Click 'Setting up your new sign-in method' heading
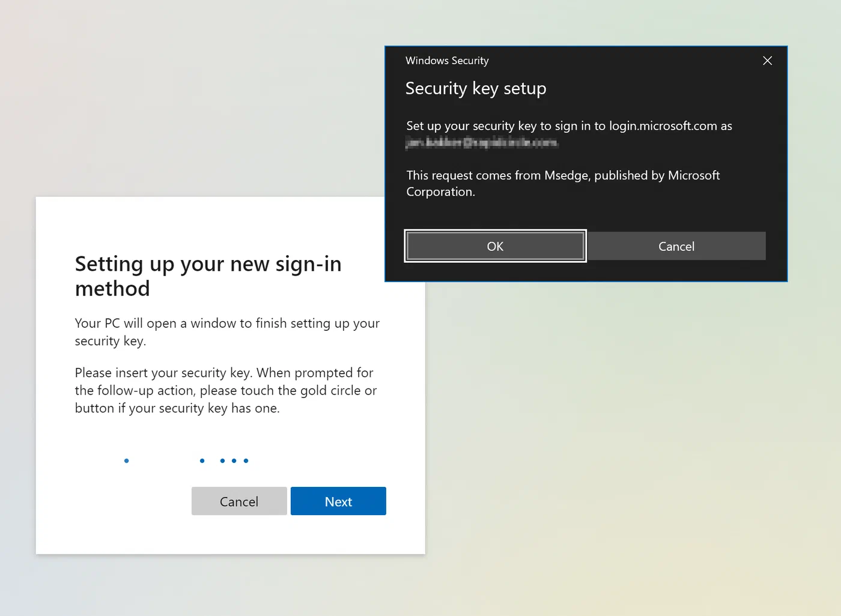Image resolution: width=841 pixels, height=616 pixels. click(x=208, y=276)
